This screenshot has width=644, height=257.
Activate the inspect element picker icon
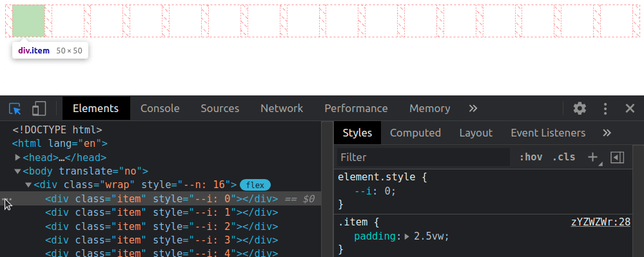[15, 109]
